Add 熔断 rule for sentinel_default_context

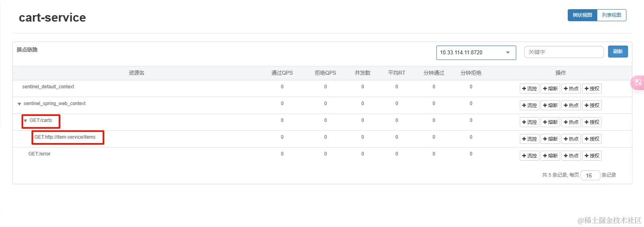pyautogui.click(x=550, y=89)
